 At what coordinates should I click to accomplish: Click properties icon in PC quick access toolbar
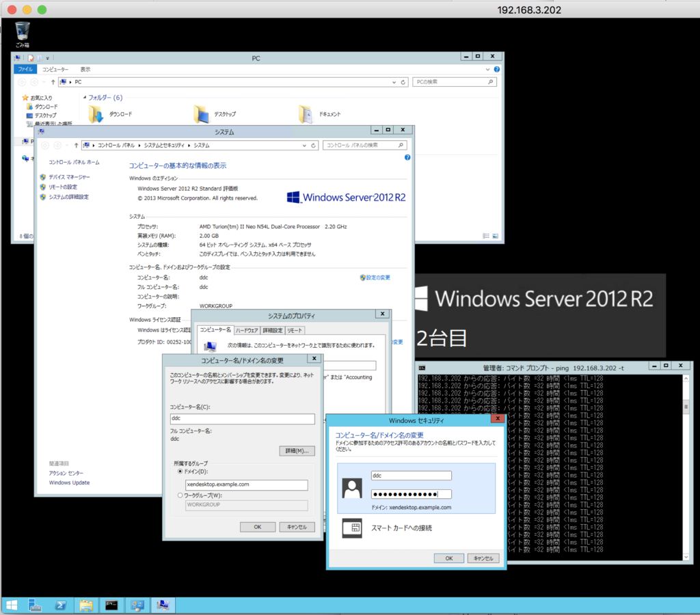click(x=31, y=58)
